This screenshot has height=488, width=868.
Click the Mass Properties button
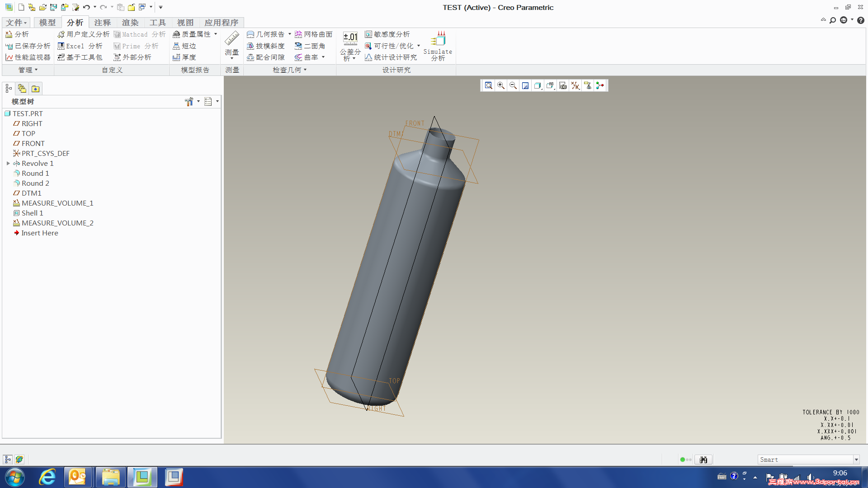point(192,34)
